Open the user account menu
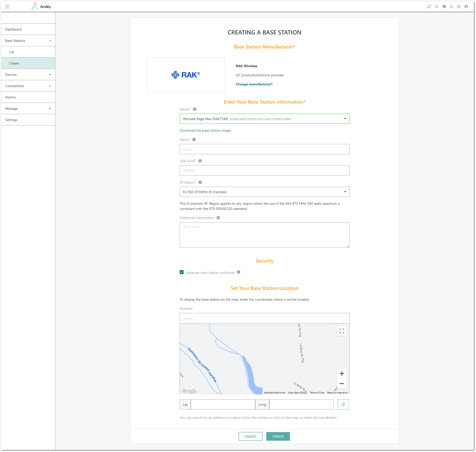The width and height of the screenshot is (476, 452). (x=466, y=6)
